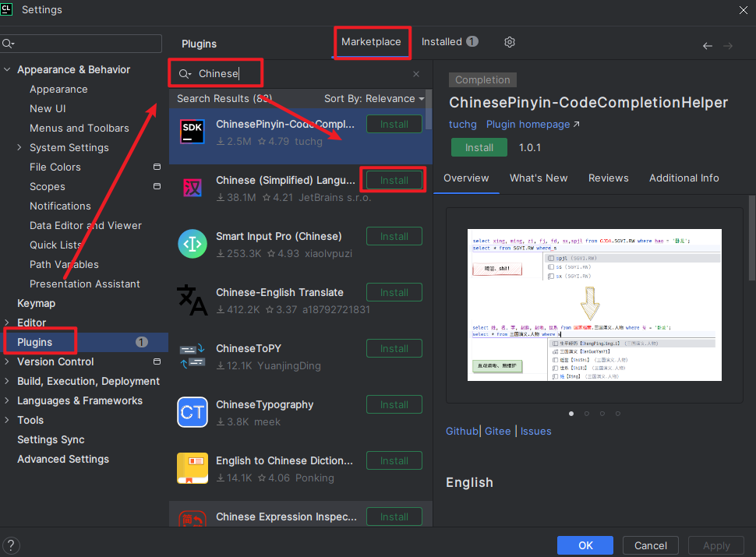Click the back navigation arrow
756x557 pixels.
[707, 46]
